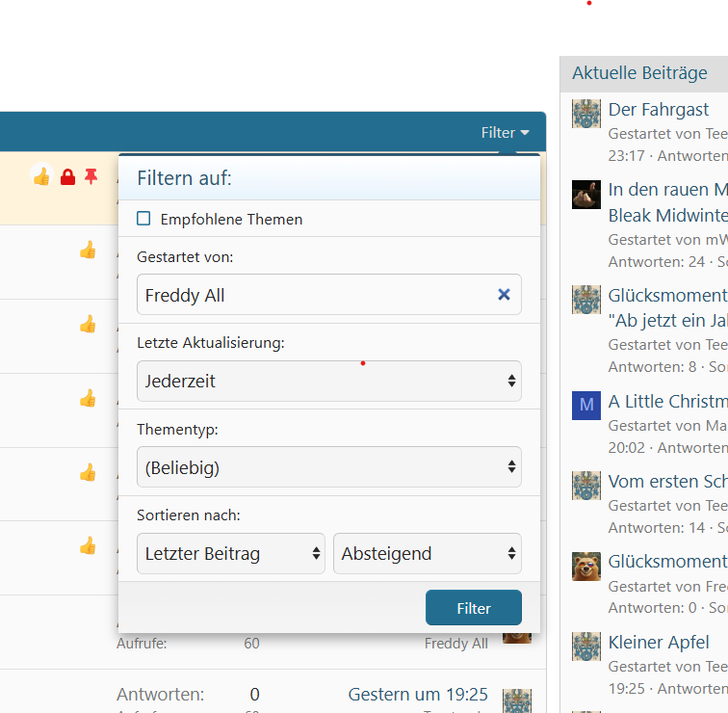The height and width of the screenshot is (713, 728).
Task: Open the Letzte Aktualisierung Jederzeit dropdown
Action: coord(328,381)
